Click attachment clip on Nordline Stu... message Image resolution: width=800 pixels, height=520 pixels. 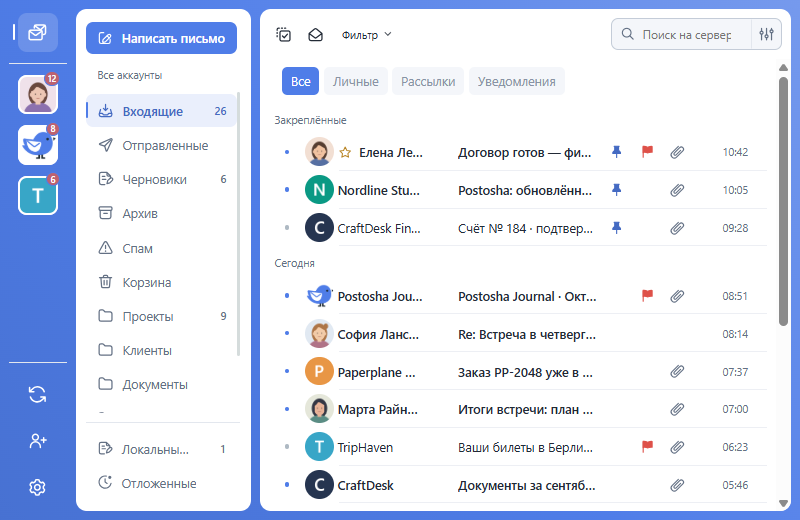coord(677,190)
